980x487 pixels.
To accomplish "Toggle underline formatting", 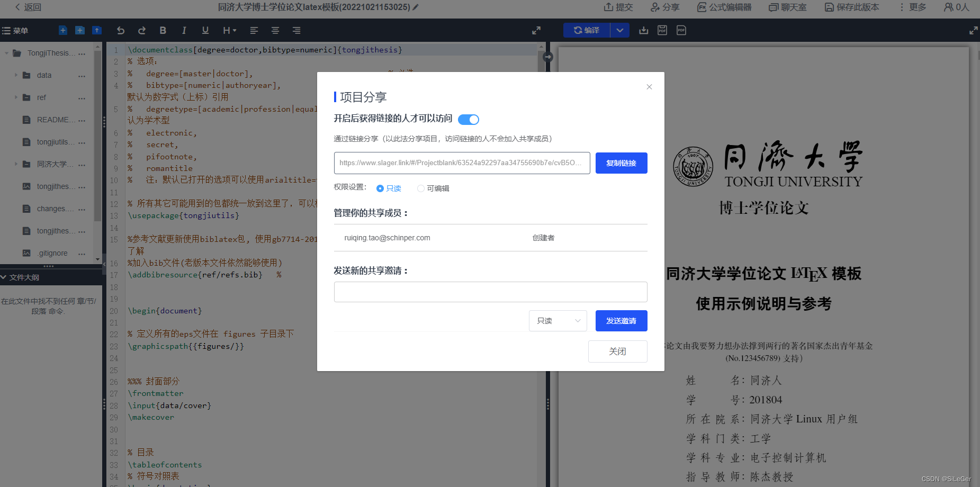I will [x=205, y=30].
